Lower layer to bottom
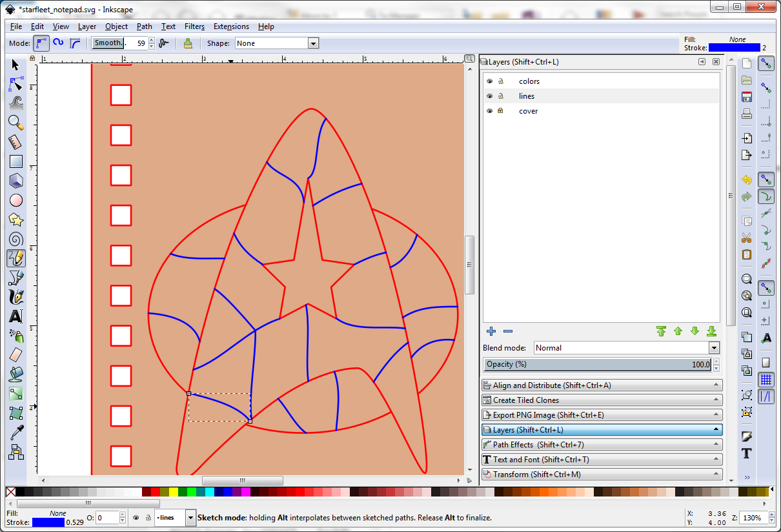 point(711,331)
